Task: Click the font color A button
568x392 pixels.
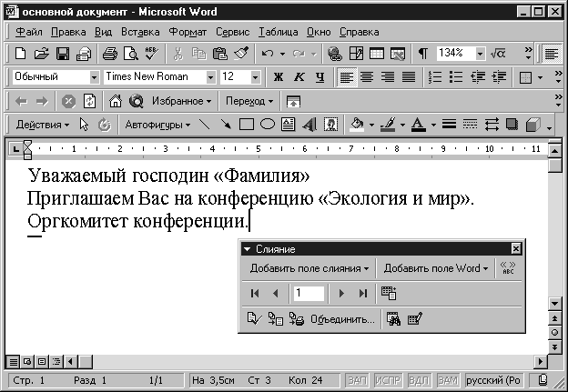Action: (417, 125)
